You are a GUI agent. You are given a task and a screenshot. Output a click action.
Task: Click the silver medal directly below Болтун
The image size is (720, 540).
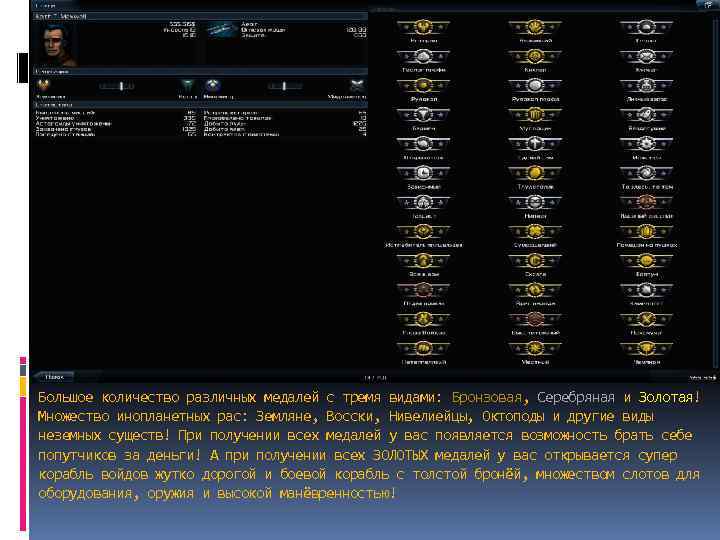pos(646,291)
